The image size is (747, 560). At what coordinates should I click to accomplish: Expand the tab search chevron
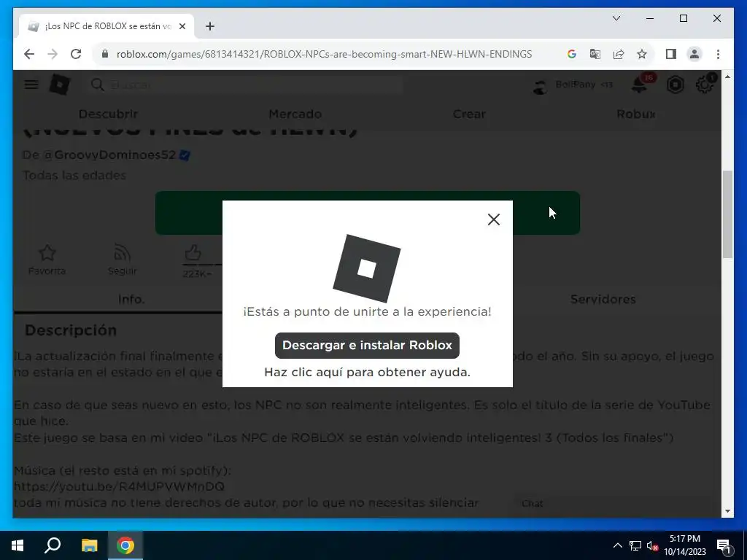click(x=616, y=18)
